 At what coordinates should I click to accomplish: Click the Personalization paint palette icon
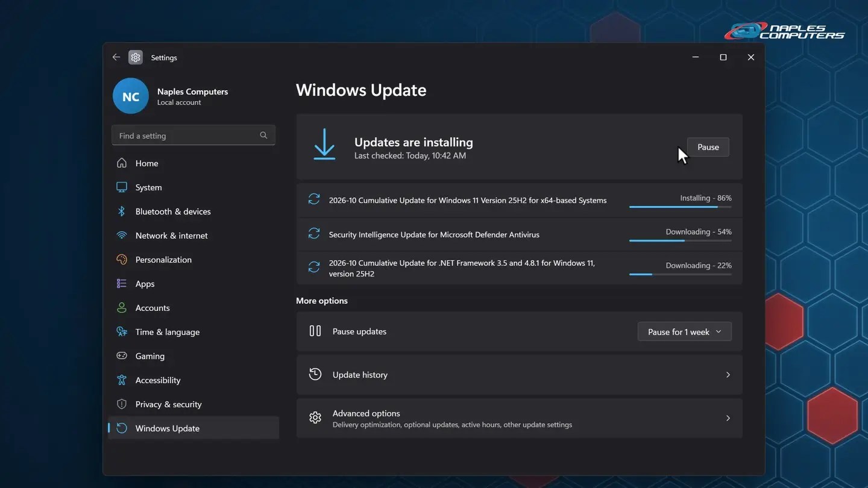coord(122,260)
